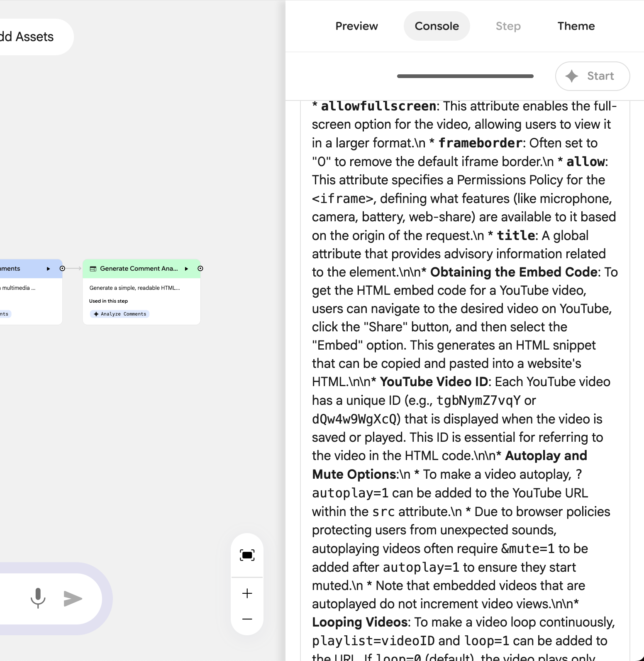
Task: Click the '&mute=1' code text
Action: [x=528, y=548]
